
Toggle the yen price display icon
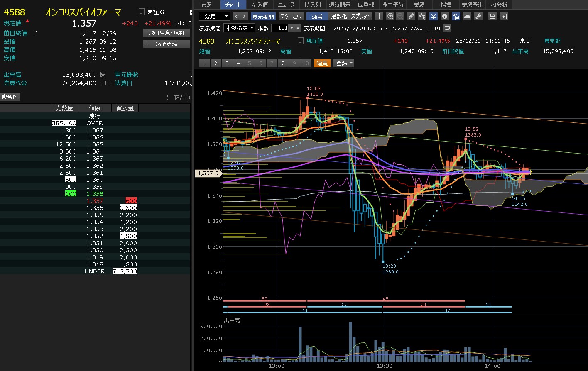point(433,16)
